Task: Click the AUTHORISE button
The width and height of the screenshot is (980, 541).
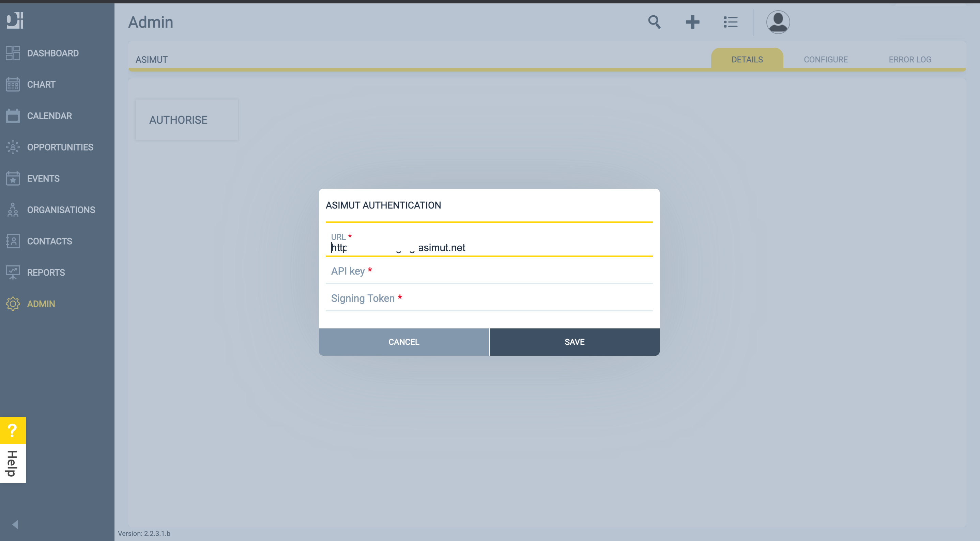Action: [x=187, y=120]
